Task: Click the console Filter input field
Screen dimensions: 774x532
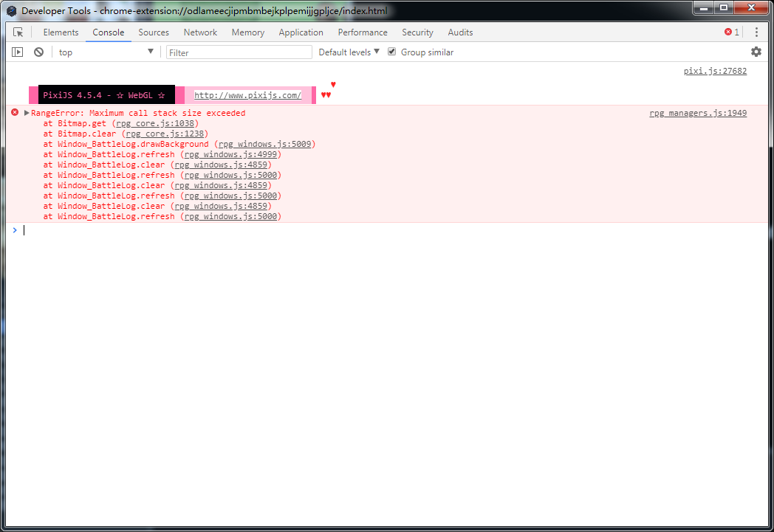Action: [239, 52]
